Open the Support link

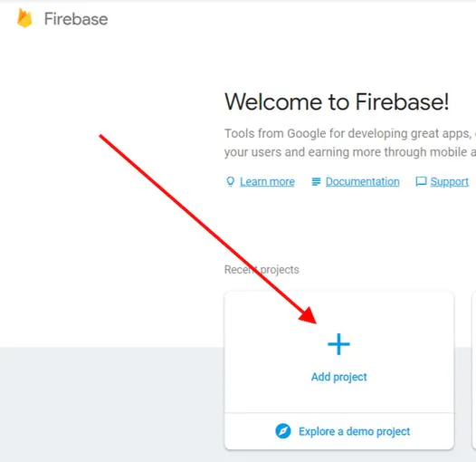(x=449, y=182)
